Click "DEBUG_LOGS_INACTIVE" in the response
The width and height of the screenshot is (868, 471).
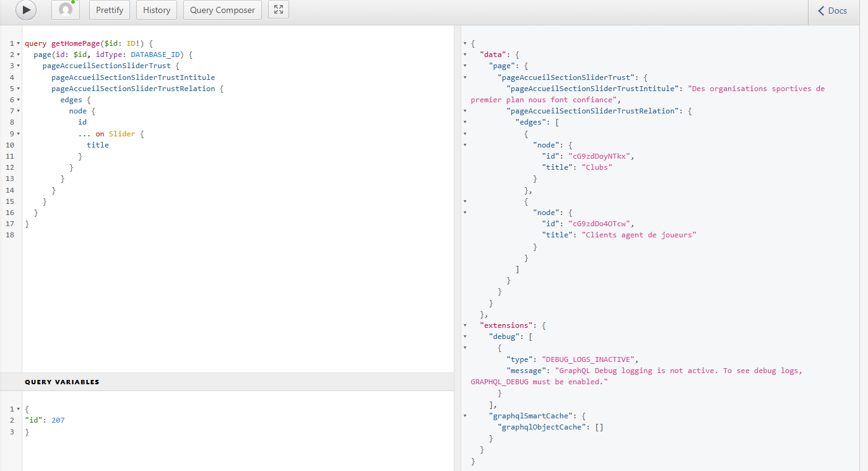click(588, 359)
